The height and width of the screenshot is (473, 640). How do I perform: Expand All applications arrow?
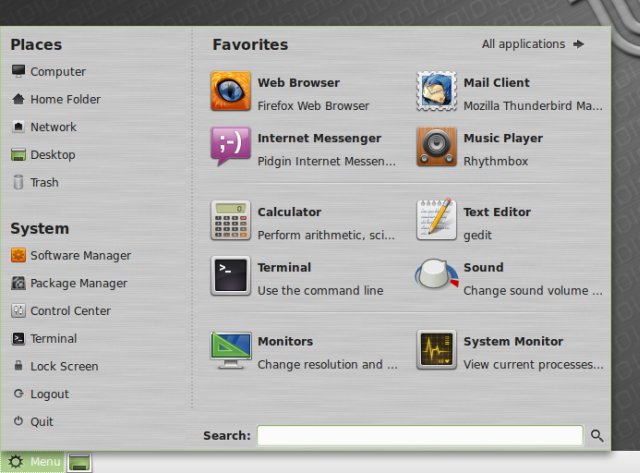(578, 44)
